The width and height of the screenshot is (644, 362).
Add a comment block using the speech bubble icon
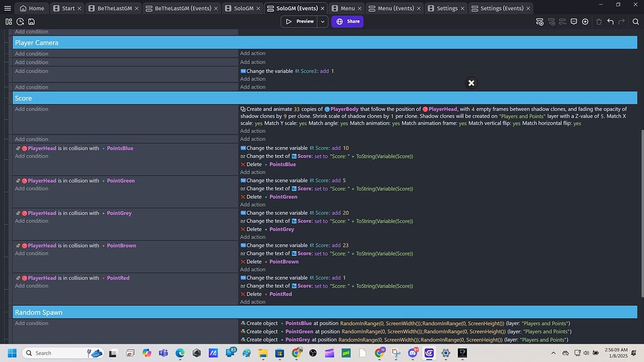click(573, 21)
